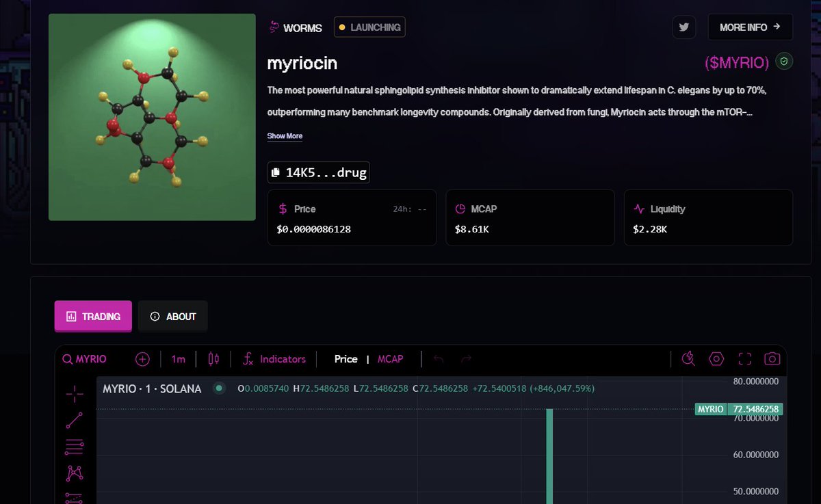The width and height of the screenshot is (821, 504).
Task: Click the MORE INFO button
Action: tap(750, 27)
